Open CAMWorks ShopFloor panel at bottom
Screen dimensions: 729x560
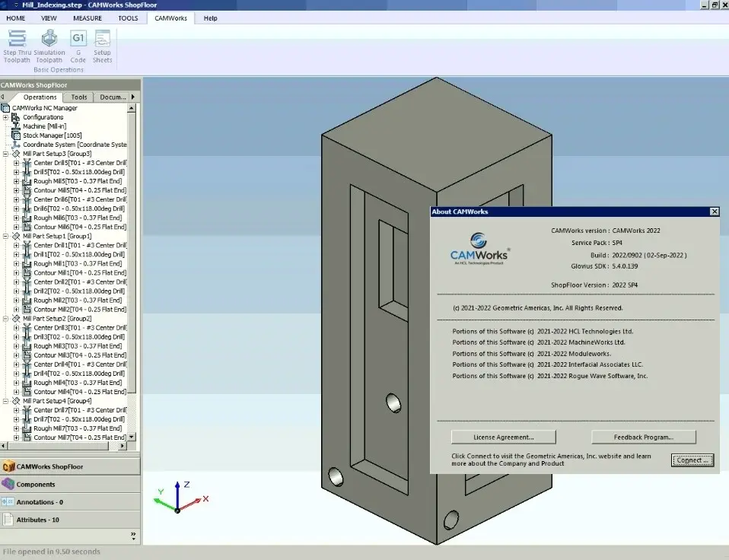point(70,466)
